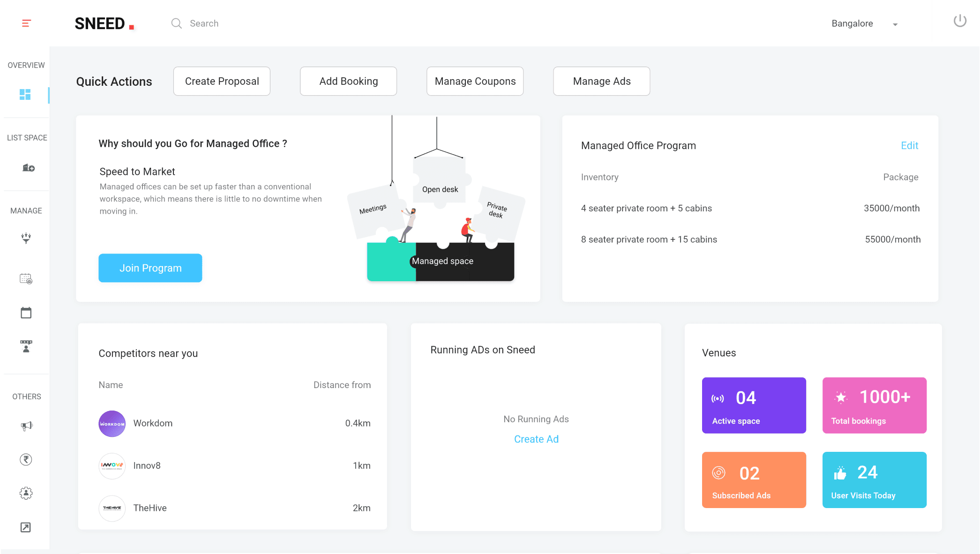Screen dimensions: 980x554
Task: Select the rupee payments icon
Action: 26,459
